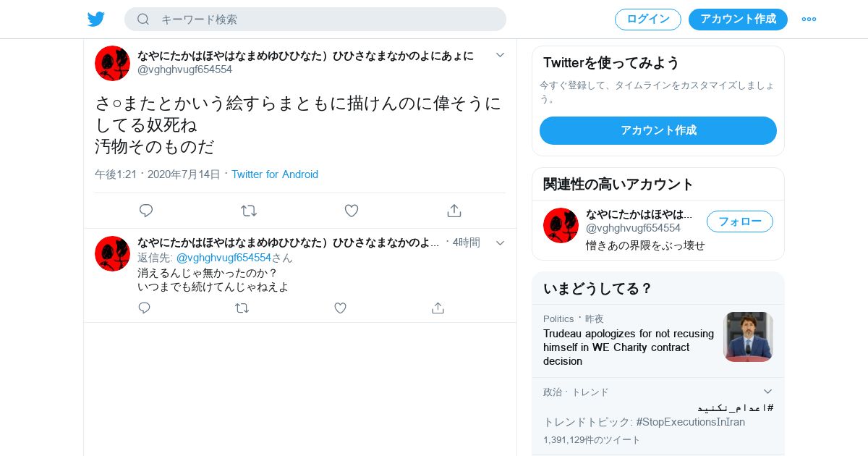Like the 4時間 reply tweet
The height and width of the screenshot is (456, 868).
(340, 308)
